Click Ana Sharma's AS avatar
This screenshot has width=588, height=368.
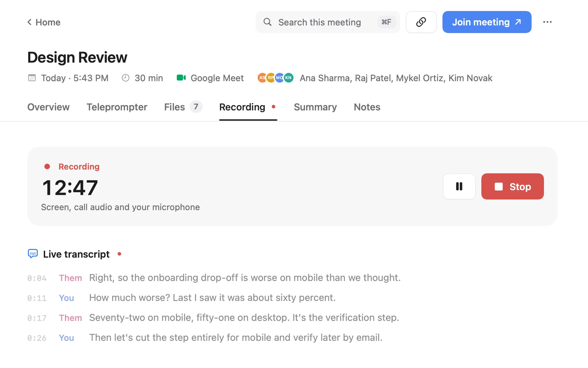tap(261, 78)
